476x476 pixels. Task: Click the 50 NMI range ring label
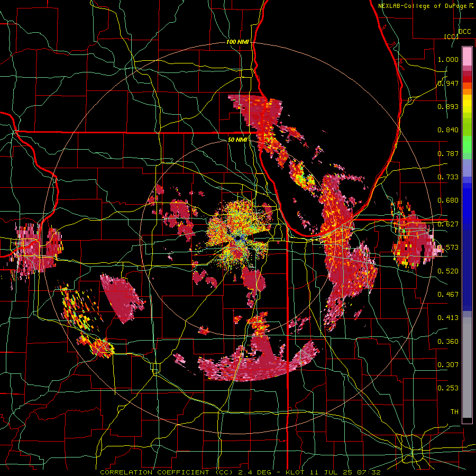point(237,140)
